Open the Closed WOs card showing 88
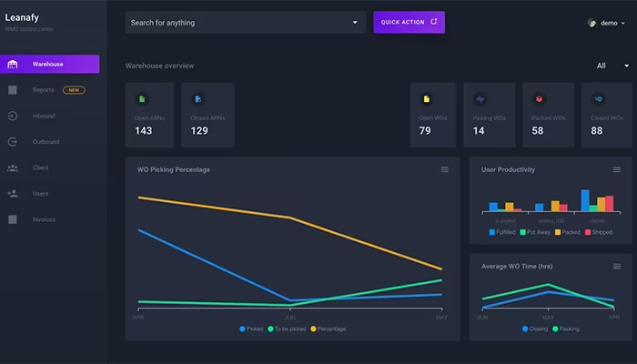The image size is (637, 364). 607,115
